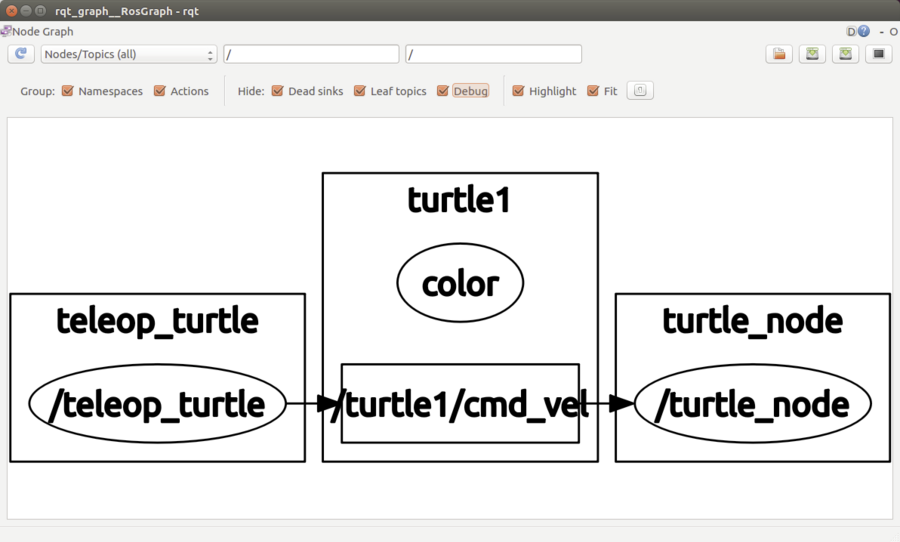The image size is (900, 542).
Task: Click the refresh graph icon
Action: tap(21, 54)
